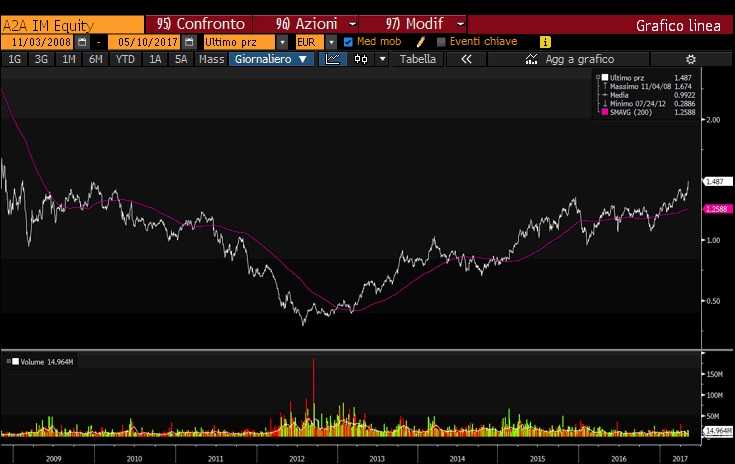Open the chart type dropdown arrow
Viewport: 735px width, 464px height.
pos(382,59)
